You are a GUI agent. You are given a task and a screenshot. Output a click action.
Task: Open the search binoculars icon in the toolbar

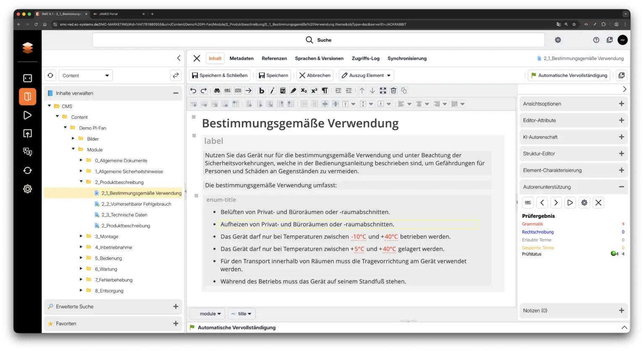click(217, 90)
